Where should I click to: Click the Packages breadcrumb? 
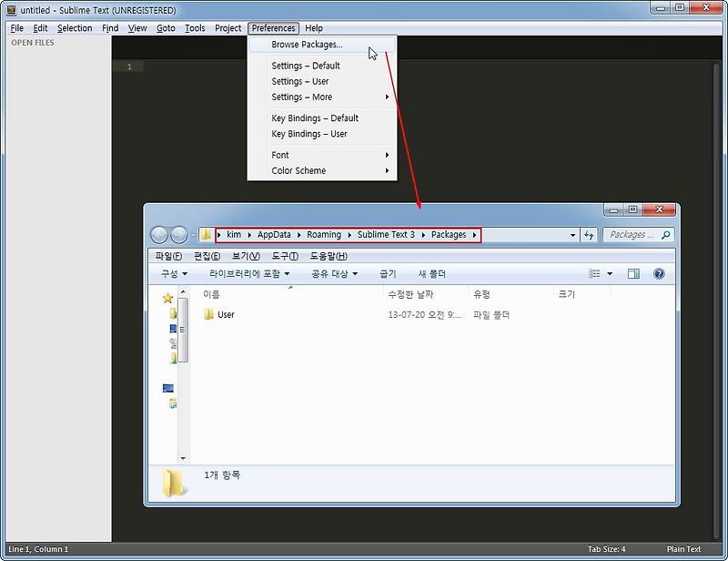click(449, 235)
